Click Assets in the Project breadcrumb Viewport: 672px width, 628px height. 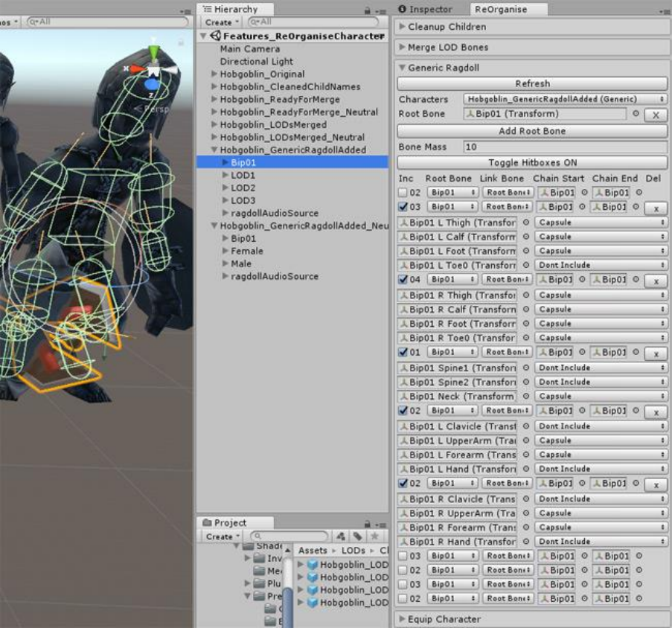click(x=313, y=551)
